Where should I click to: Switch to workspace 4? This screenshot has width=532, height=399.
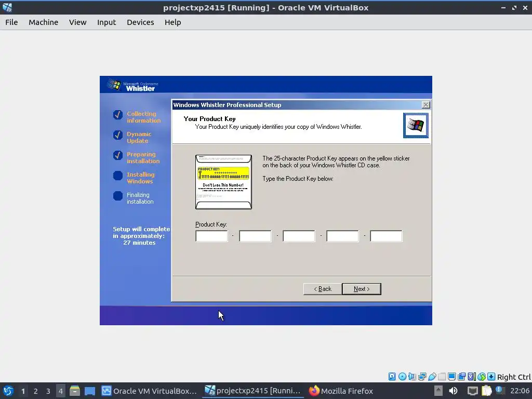click(61, 391)
